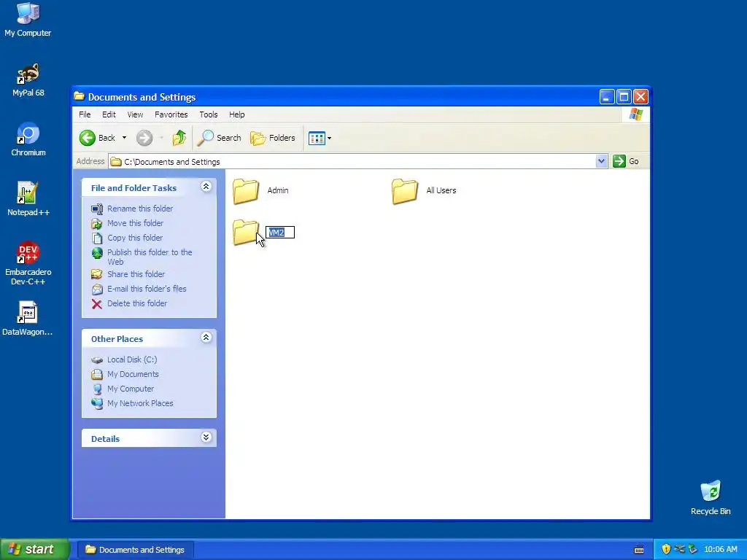The width and height of the screenshot is (747, 560).
Task: Click the security shield tray icon
Action: 666,550
